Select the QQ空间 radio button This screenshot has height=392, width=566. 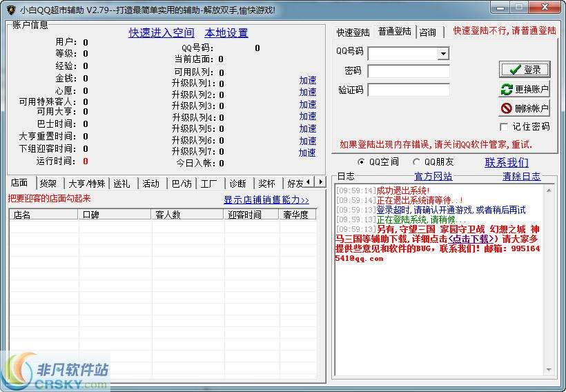click(360, 161)
